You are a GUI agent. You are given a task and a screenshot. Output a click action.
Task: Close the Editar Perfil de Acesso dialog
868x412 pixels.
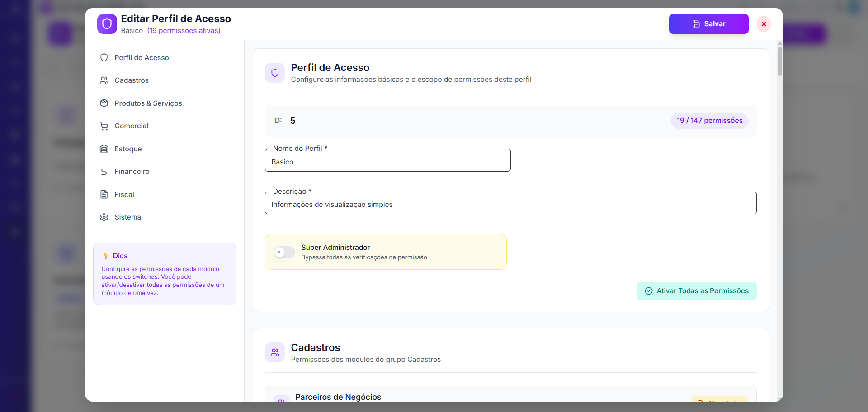pyautogui.click(x=764, y=24)
